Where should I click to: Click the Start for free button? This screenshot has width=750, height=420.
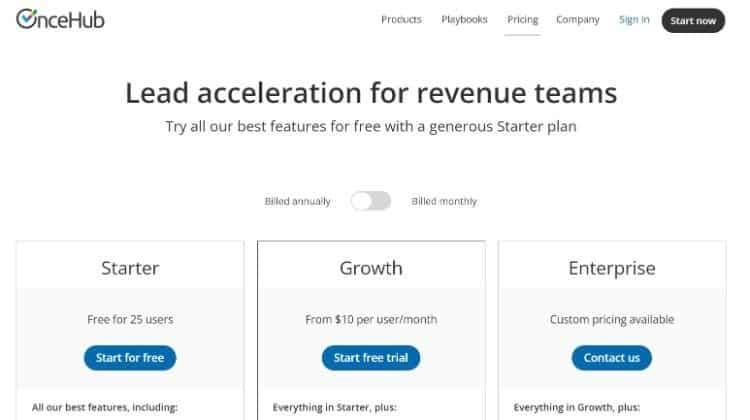pyautogui.click(x=130, y=357)
